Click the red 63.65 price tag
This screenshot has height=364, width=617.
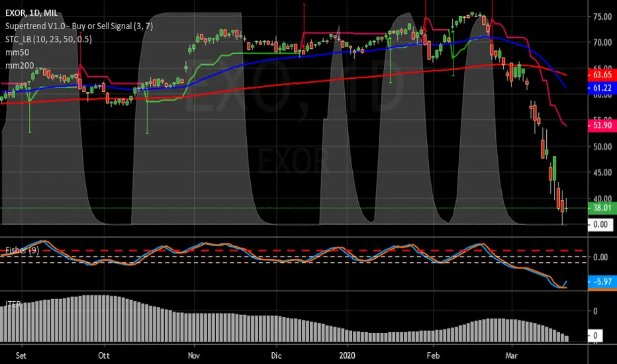[x=602, y=74]
